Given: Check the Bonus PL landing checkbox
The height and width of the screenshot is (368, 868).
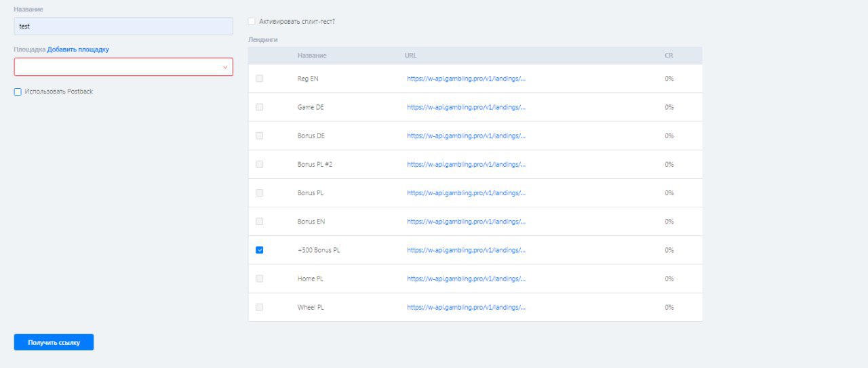Looking at the screenshot, I should point(259,192).
